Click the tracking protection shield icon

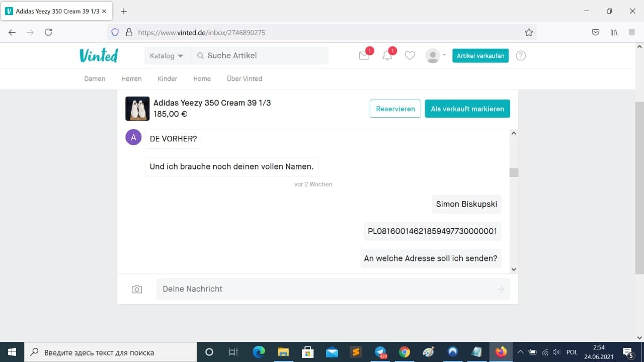115,32
